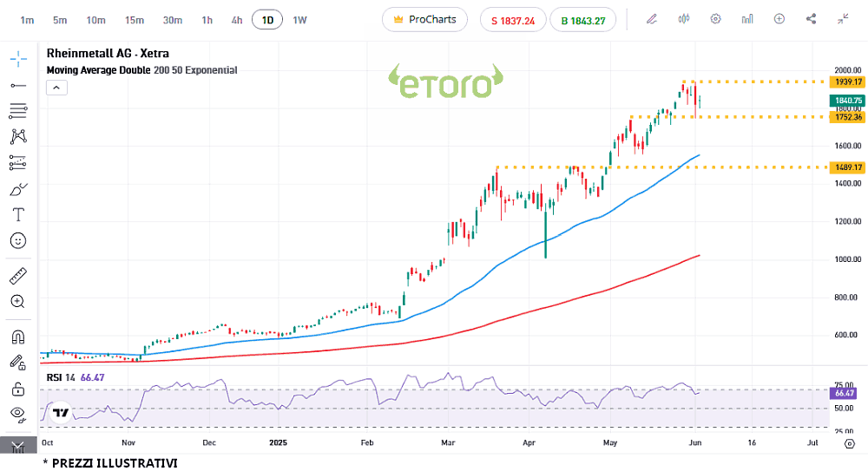Open ProCharts
This screenshot has height=471, width=868.
424,19
